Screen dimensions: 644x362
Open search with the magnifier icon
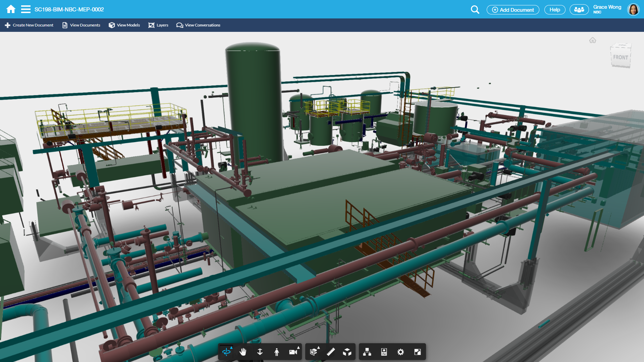pos(475,9)
